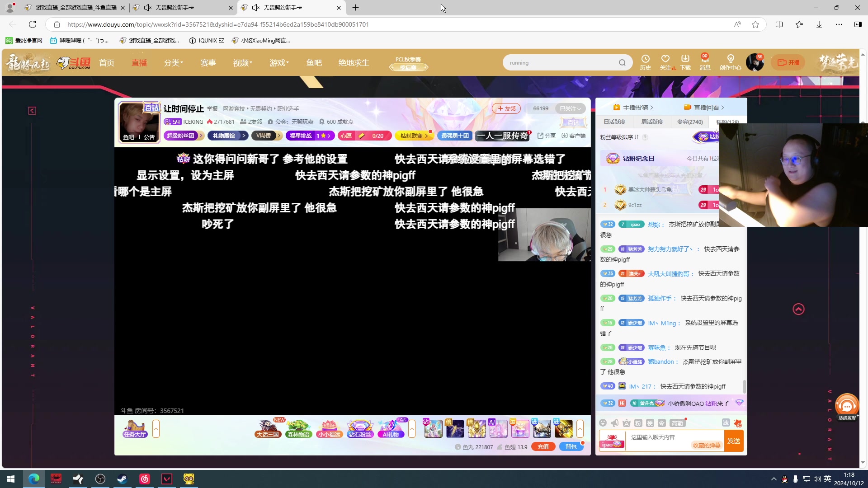868x488 pixels.
Task: Toggle 粉丝等级排序 sort order
Action: tap(619, 137)
